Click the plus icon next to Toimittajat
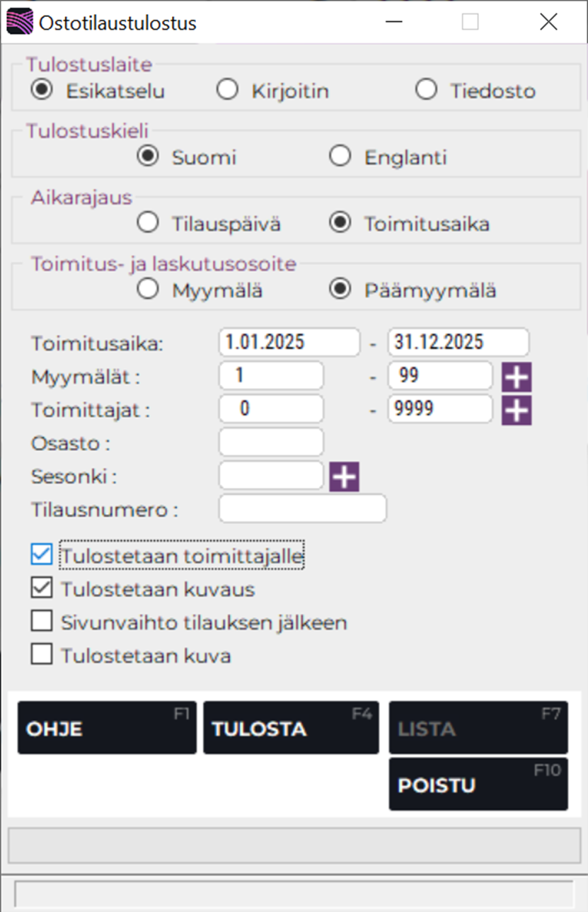This screenshot has width=588, height=912. (x=517, y=409)
